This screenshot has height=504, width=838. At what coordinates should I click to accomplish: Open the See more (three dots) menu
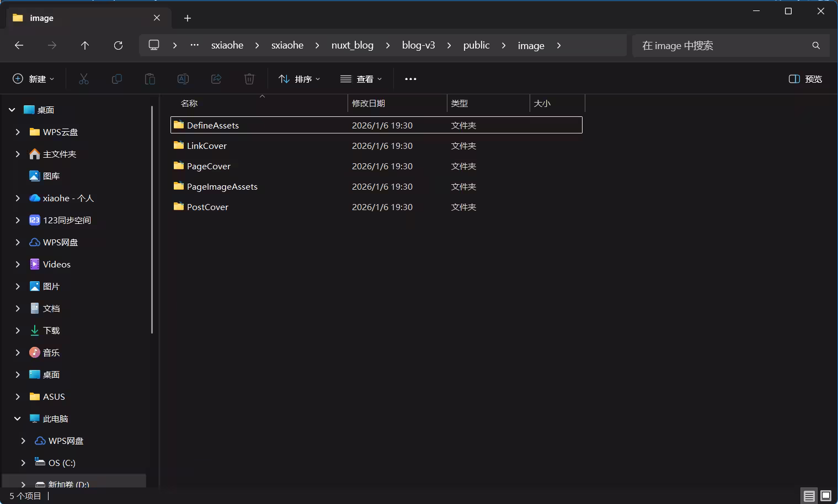point(410,79)
